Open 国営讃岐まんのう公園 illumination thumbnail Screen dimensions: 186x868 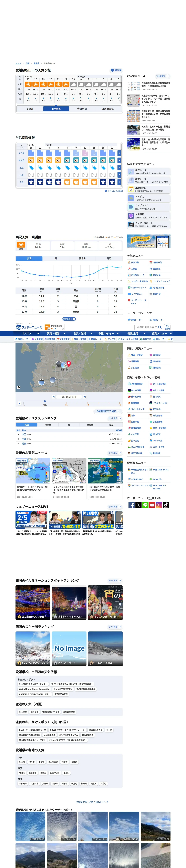pyautogui.click(x=33, y=603)
